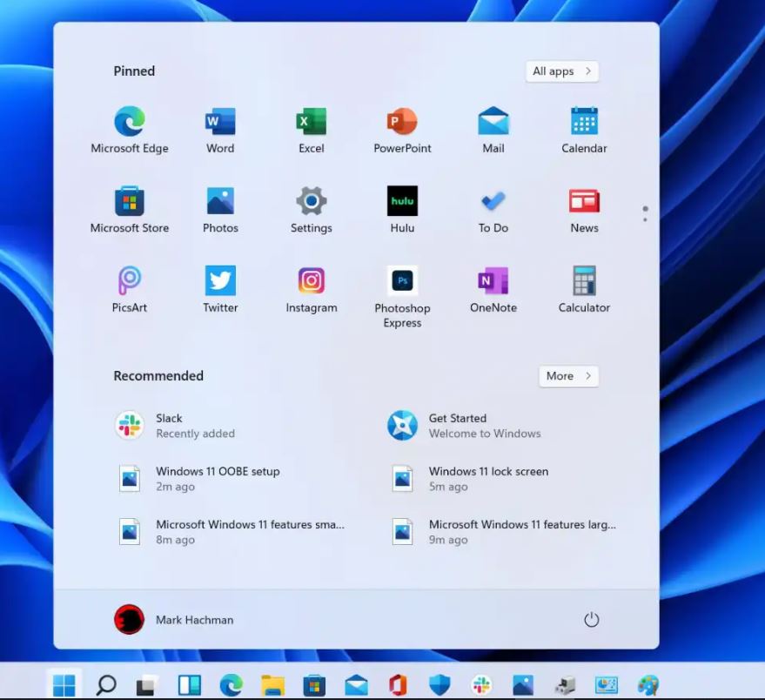Open Microsoft Edge from the taskbar
The height and width of the screenshot is (700, 765).
[232, 685]
